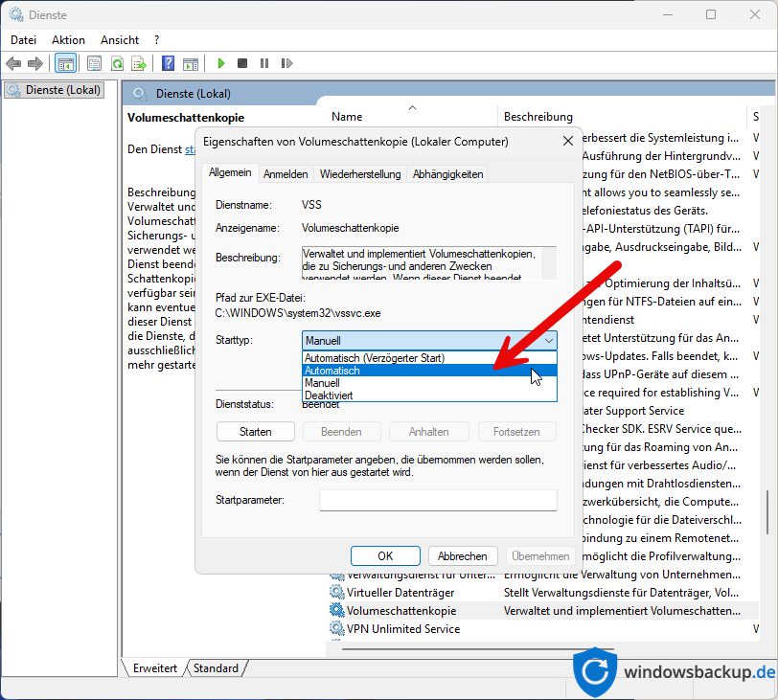
Task: Open the Aktion menu
Action: (x=67, y=39)
